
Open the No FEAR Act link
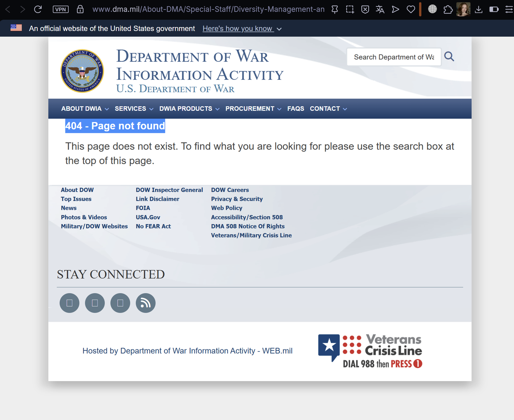(153, 226)
